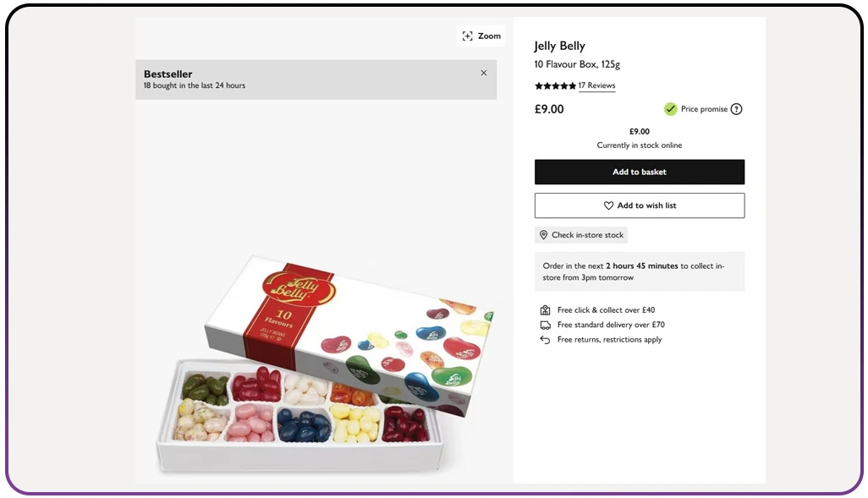Click the five-star rating icons

[555, 86]
